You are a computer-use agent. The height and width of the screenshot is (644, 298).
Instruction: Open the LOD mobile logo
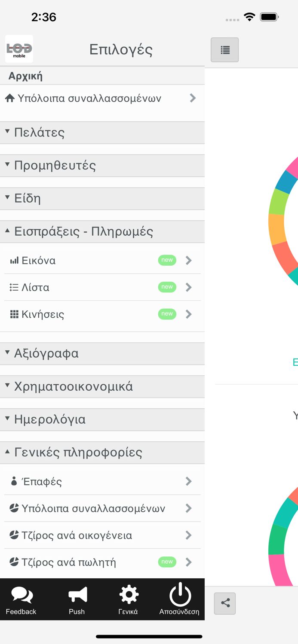coord(18,49)
